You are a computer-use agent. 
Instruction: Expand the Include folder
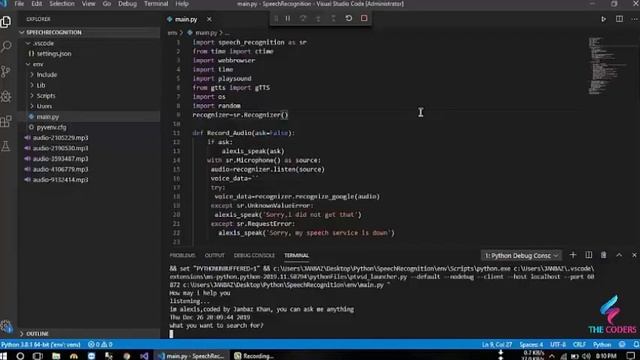[32, 75]
